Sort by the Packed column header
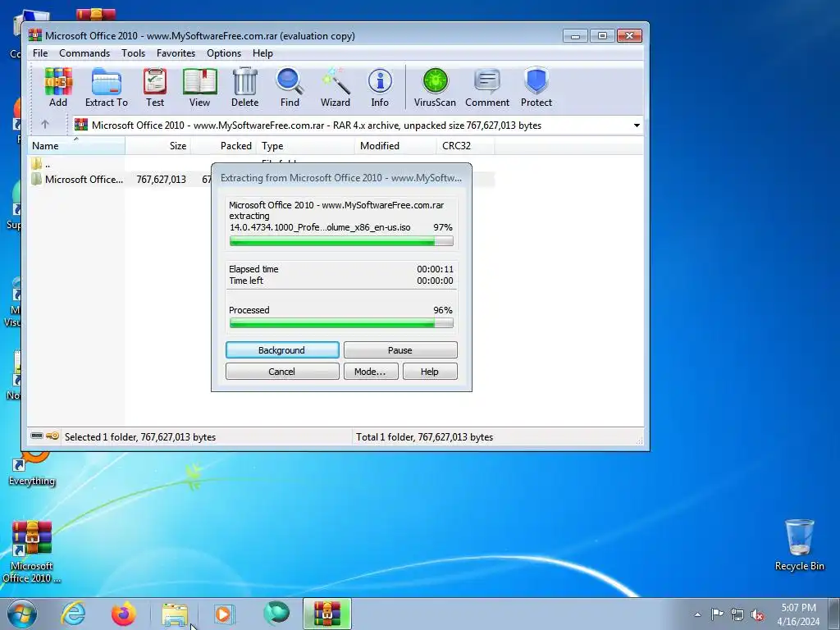The image size is (840, 630). pos(223,146)
